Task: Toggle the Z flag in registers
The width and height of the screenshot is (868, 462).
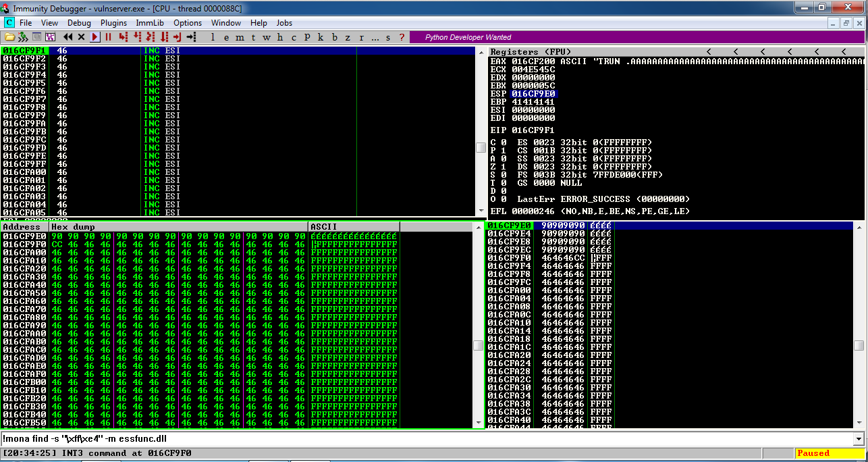Action: (502, 167)
